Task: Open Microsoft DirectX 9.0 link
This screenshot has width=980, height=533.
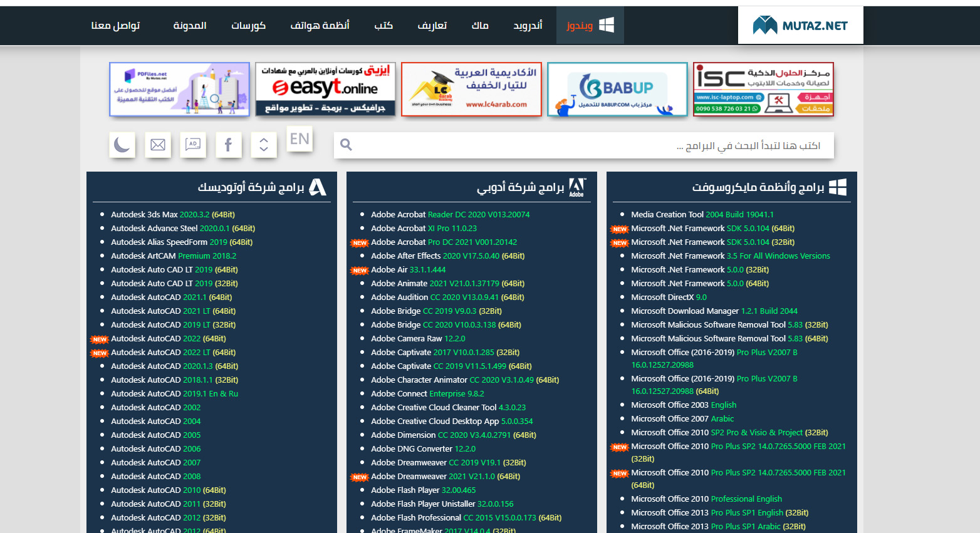Action: click(669, 298)
